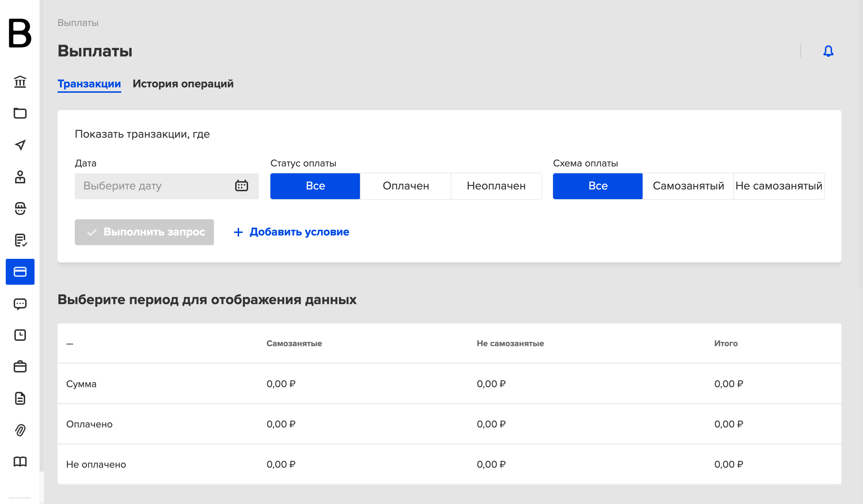Select 'Самозанятый' payment scheme

(689, 186)
